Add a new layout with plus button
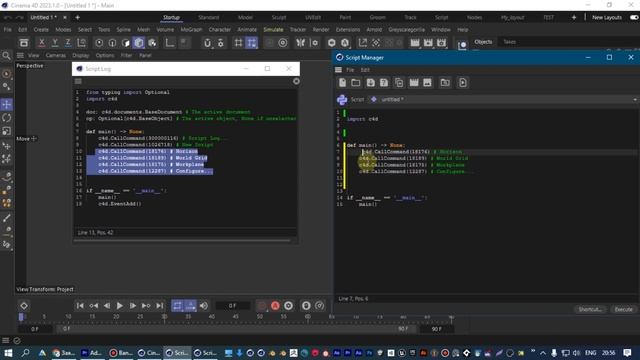This screenshot has width=640, height=360. [574, 18]
